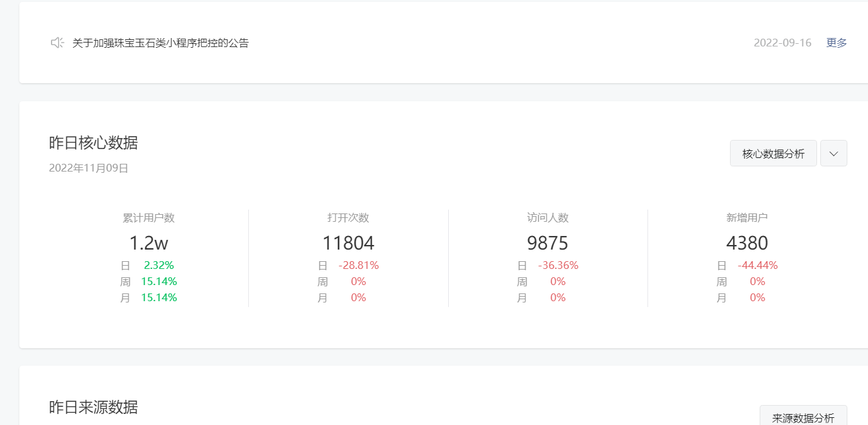
Task: Click the 2022年11月09日 date label
Action: click(x=89, y=168)
